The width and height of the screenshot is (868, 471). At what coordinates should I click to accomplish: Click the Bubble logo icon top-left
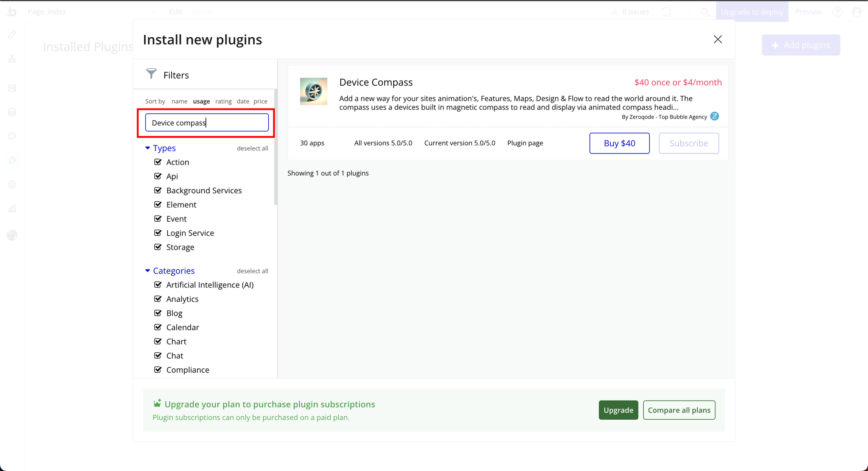pyautogui.click(x=12, y=11)
